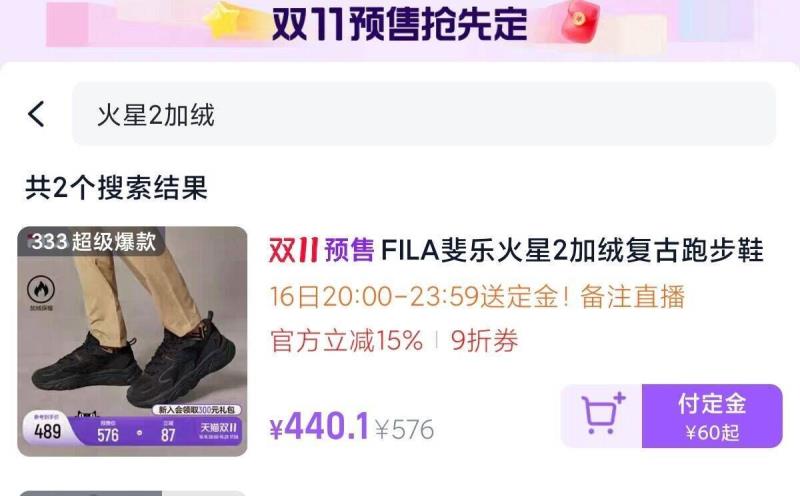The image size is (800, 496).
Task: Tap the 新入会领取300元礼包 label
Action: click(x=196, y=410)
